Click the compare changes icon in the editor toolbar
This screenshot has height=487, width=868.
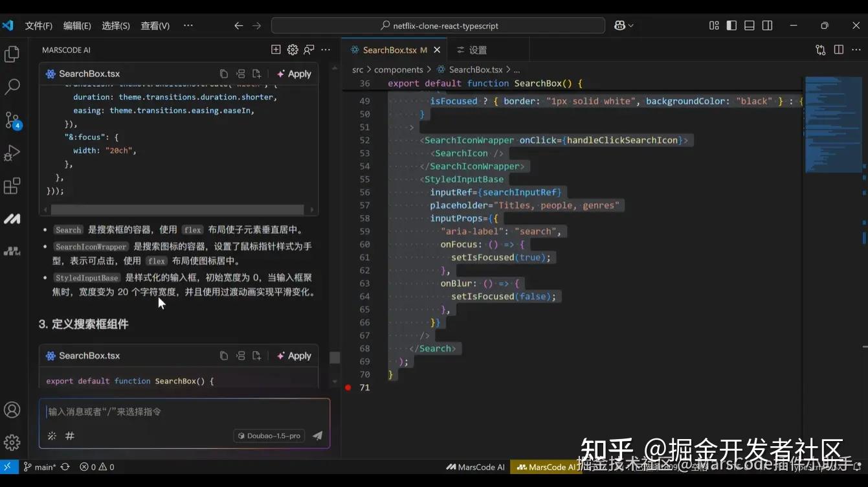(821, 50)
